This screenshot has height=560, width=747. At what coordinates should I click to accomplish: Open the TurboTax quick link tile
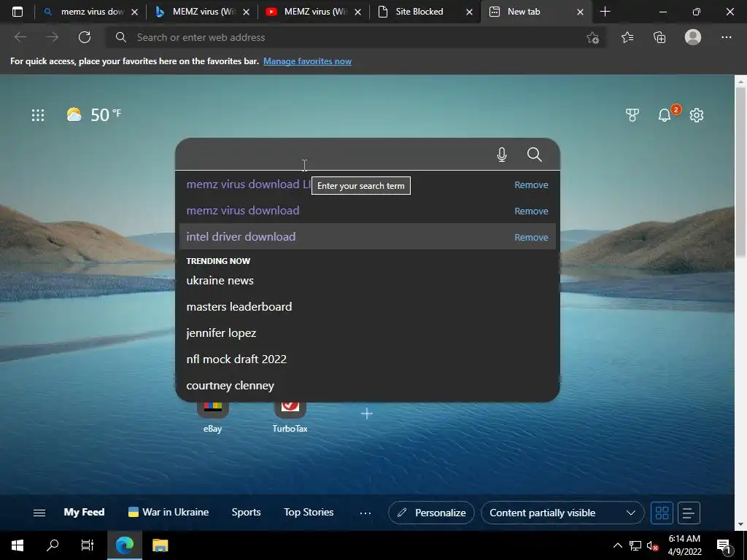pyautogui.click(x=290, y=416)
